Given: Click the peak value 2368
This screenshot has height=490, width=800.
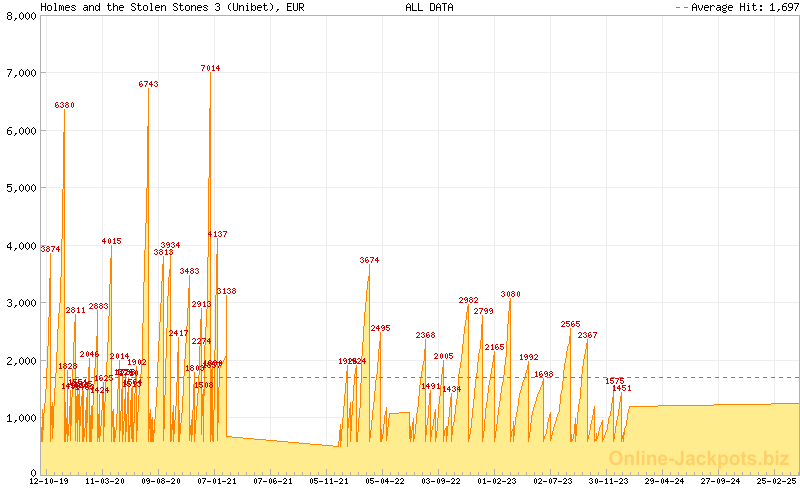Looking at the screenshot, I should pos(426,335).
